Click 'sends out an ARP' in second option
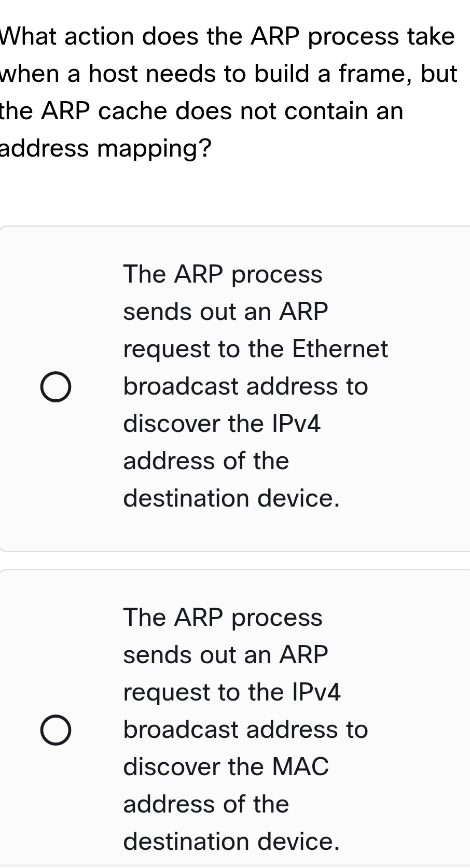 point(226,655)
